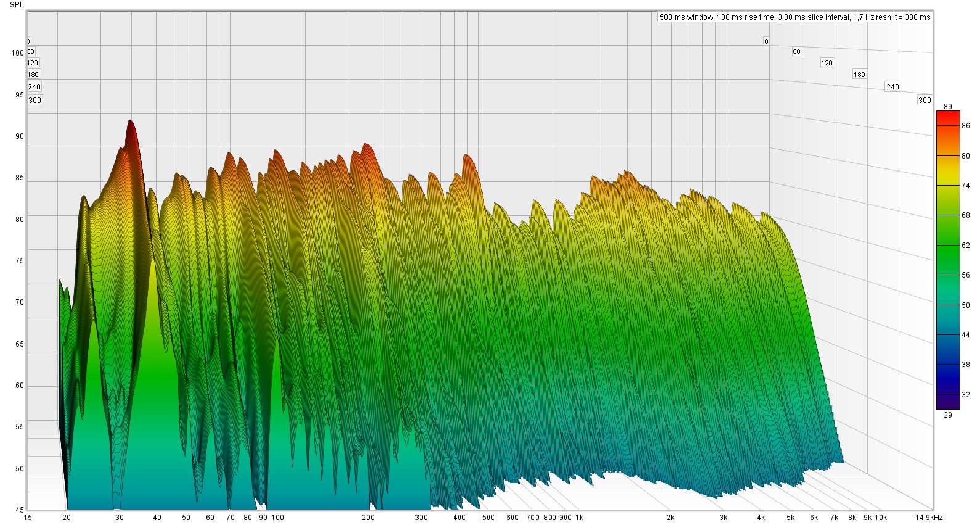The image size is (980, 525).
Task: Select the 200 Hz frequency axis label
Action: click(368, 518)
